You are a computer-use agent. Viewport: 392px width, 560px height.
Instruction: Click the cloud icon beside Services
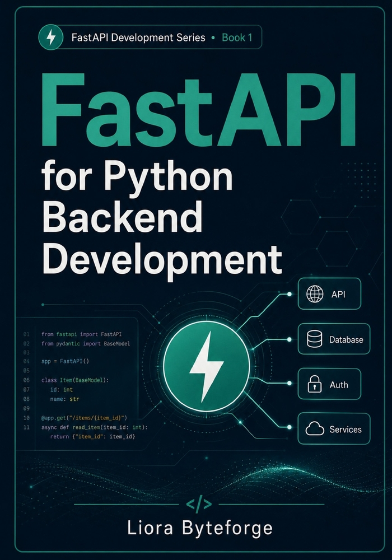[x=315, y=428]
